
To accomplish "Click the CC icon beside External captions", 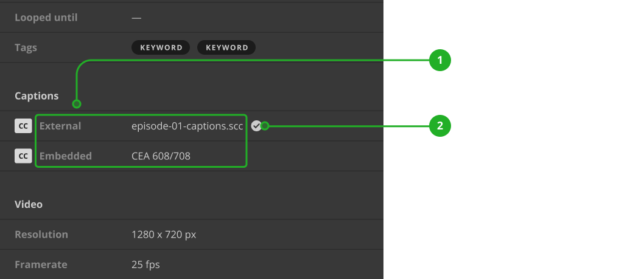I will coord(23,126).
